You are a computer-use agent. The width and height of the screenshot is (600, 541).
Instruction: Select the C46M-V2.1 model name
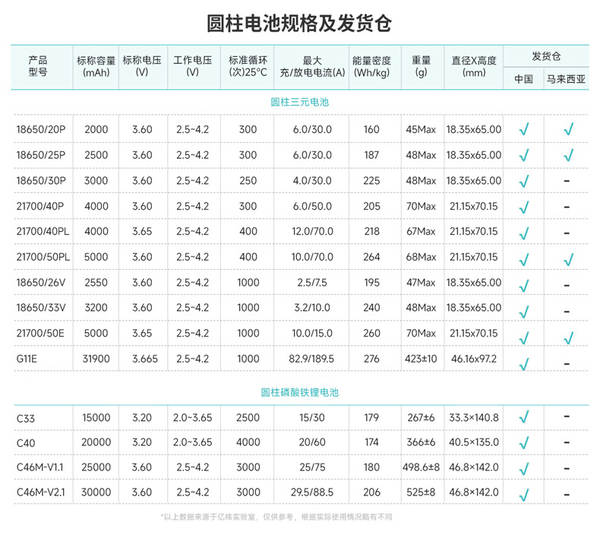(x=41, y=492)
